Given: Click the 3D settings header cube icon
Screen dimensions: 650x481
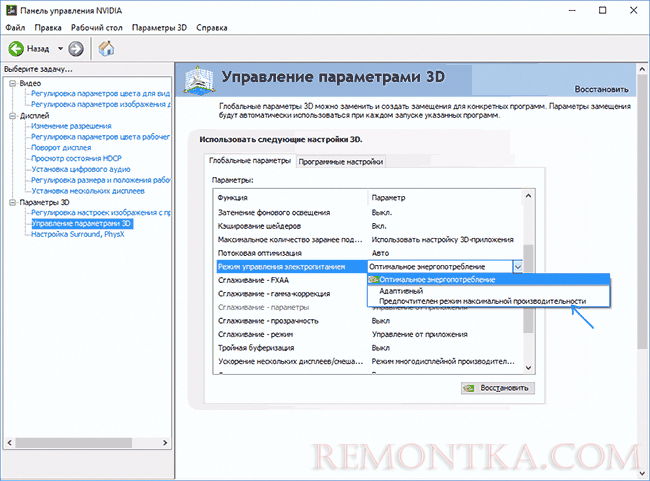Looking at the screenshot, I should point(199,80).
